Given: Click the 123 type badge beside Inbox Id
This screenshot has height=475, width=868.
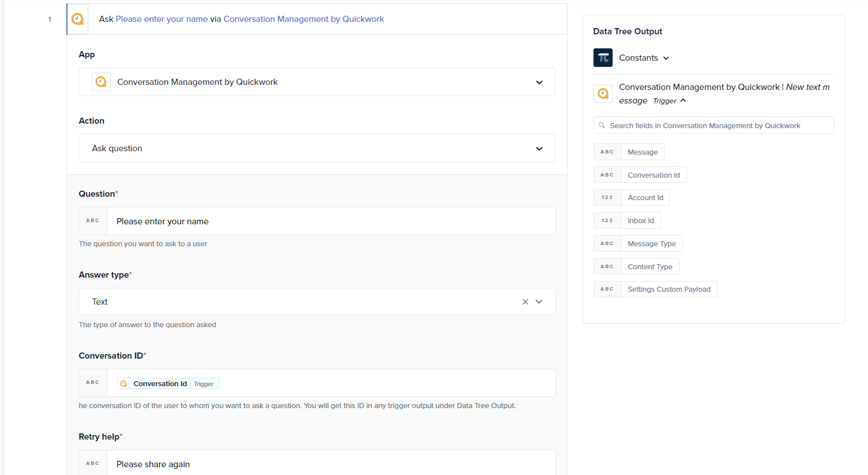Looking at the screenshot, I should (608, 220).
